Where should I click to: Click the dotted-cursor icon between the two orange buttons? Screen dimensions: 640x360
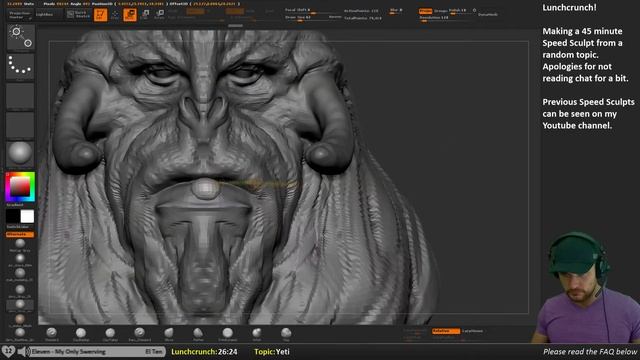click(x=115, y=15)
